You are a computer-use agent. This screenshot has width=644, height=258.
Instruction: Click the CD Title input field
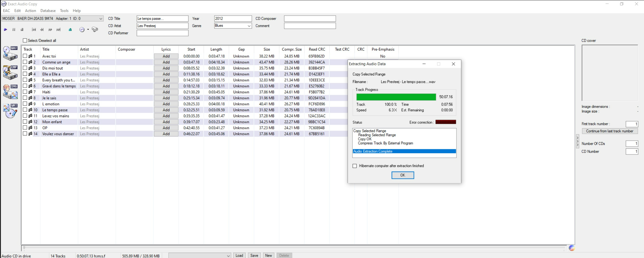(162, 19)
